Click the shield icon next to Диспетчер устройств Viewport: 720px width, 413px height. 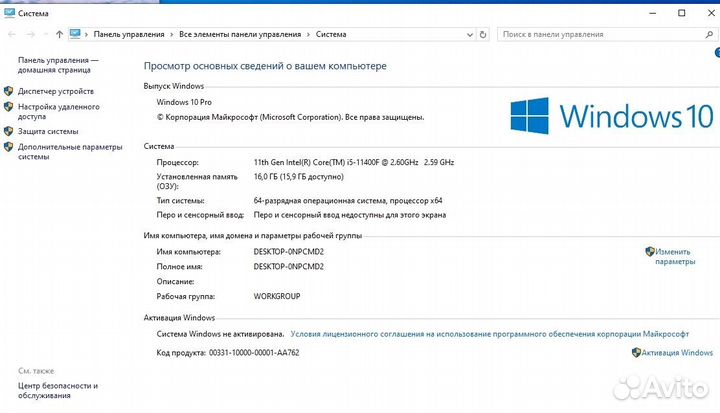8,91
